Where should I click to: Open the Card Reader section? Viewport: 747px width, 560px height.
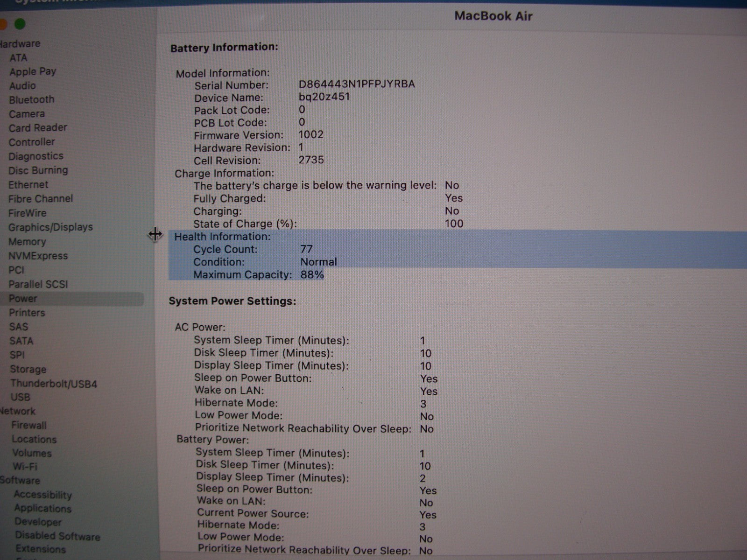pos(38,127)
